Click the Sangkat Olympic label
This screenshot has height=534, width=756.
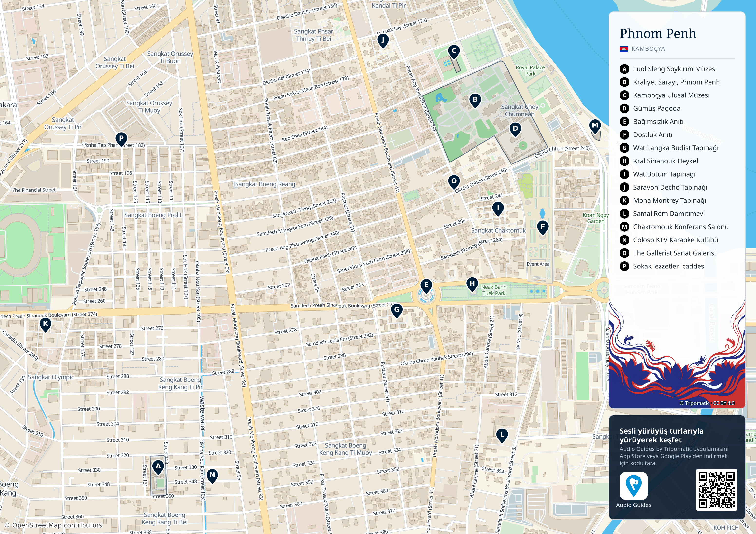(51, 377)
